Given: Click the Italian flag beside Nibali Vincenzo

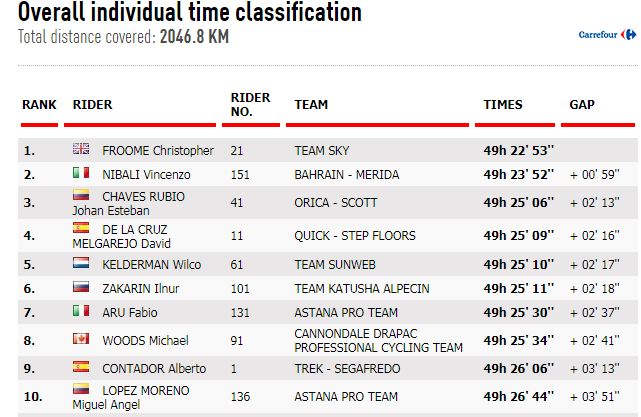Looking at the screenshot, I should pyautogui.click(x=81, y=173).
